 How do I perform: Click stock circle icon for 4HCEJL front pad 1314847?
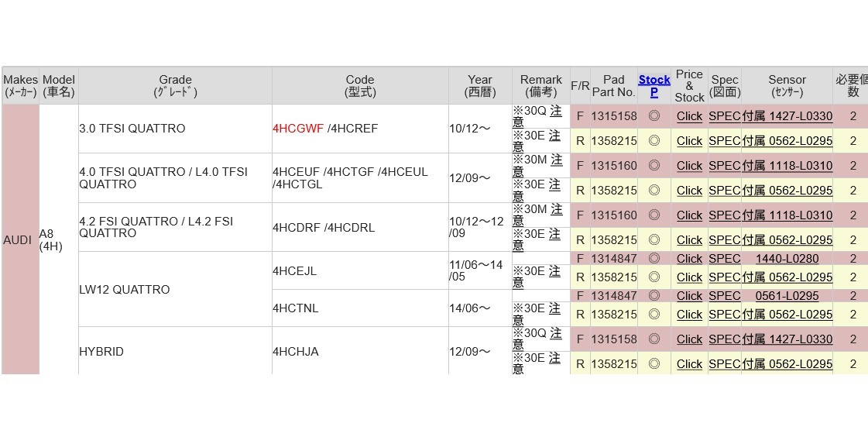[x=654, y=259]
